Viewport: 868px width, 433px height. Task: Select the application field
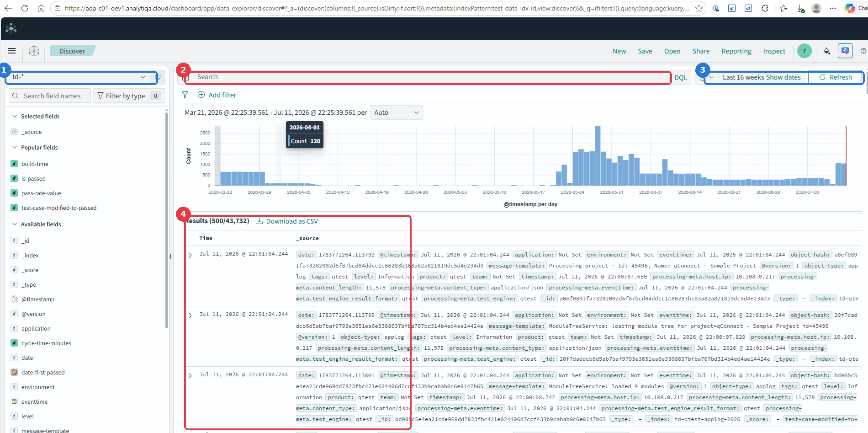[36, 328]
